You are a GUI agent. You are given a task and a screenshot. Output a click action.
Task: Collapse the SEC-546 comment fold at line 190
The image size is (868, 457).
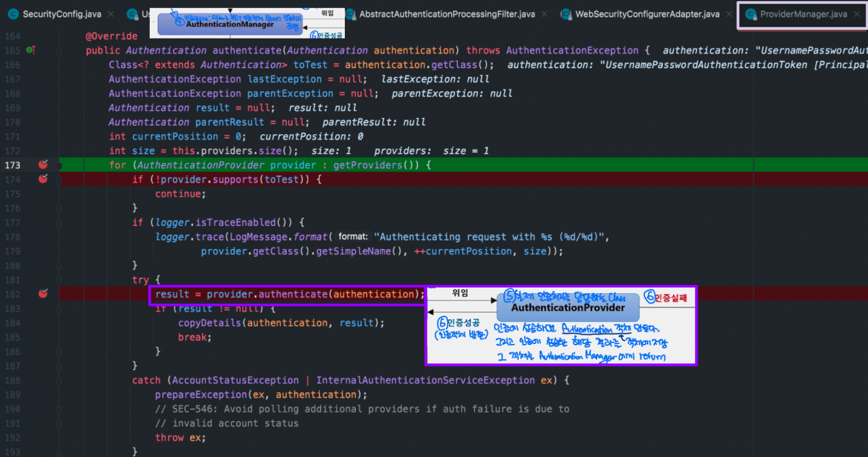click(59, 409)
